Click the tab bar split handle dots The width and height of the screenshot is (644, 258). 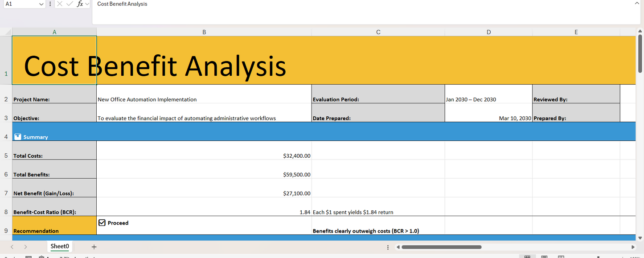click(388, 247)
